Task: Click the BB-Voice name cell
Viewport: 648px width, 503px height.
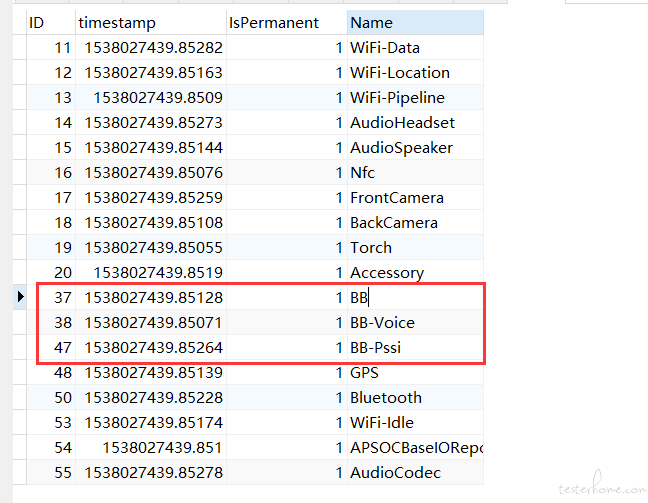Action: tap(415, 322)
